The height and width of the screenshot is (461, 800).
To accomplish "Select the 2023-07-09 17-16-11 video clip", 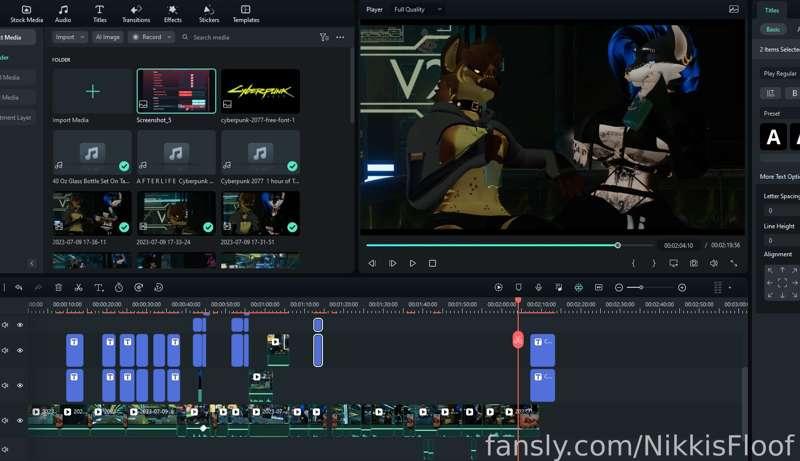I will (x=92, y=213).
